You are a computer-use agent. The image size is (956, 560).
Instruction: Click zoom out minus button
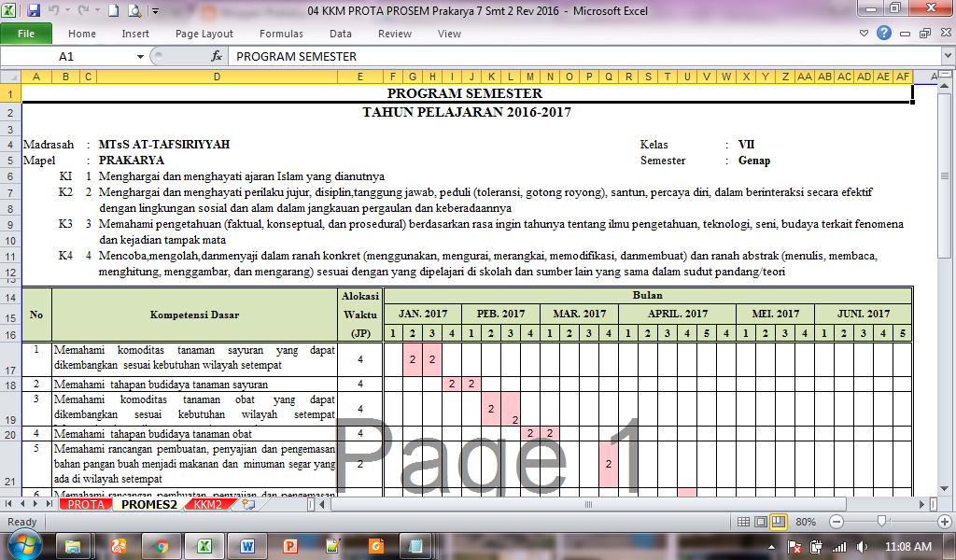click(x=836, y=522)
